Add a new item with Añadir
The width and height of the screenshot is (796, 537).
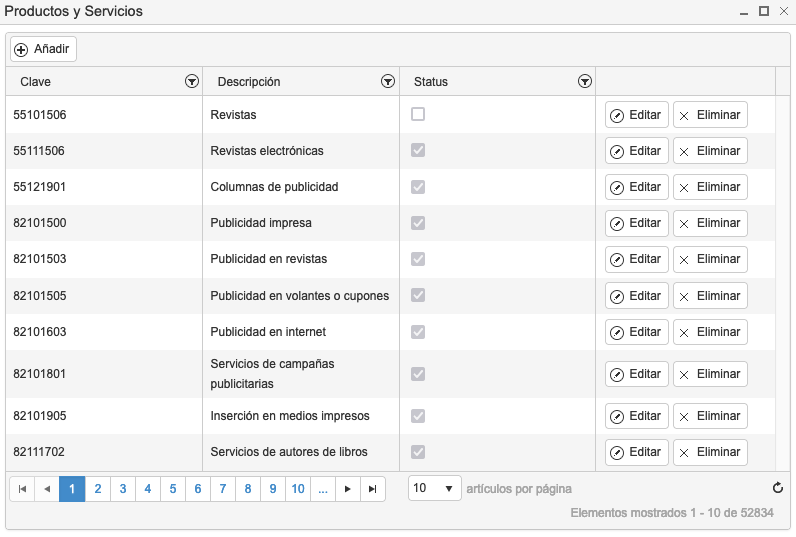44,49
